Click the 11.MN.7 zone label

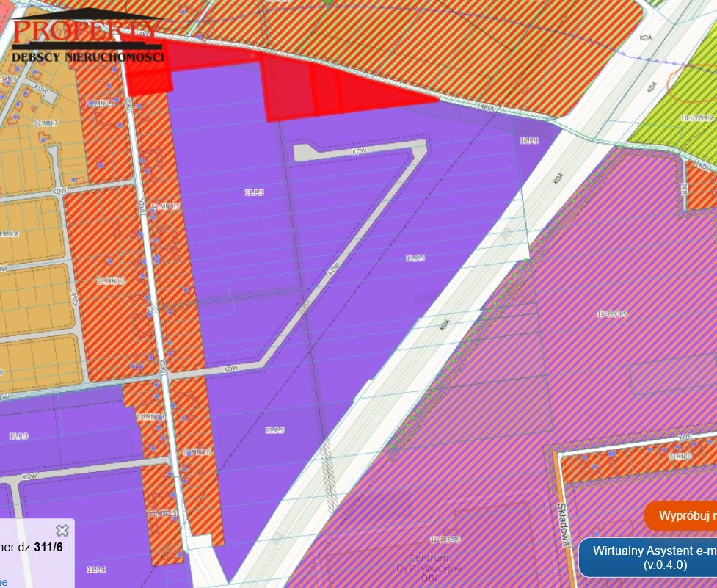46,123
